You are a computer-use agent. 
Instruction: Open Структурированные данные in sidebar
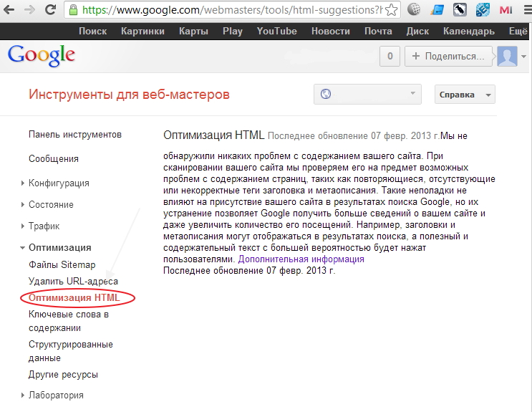tap(71, 351)
